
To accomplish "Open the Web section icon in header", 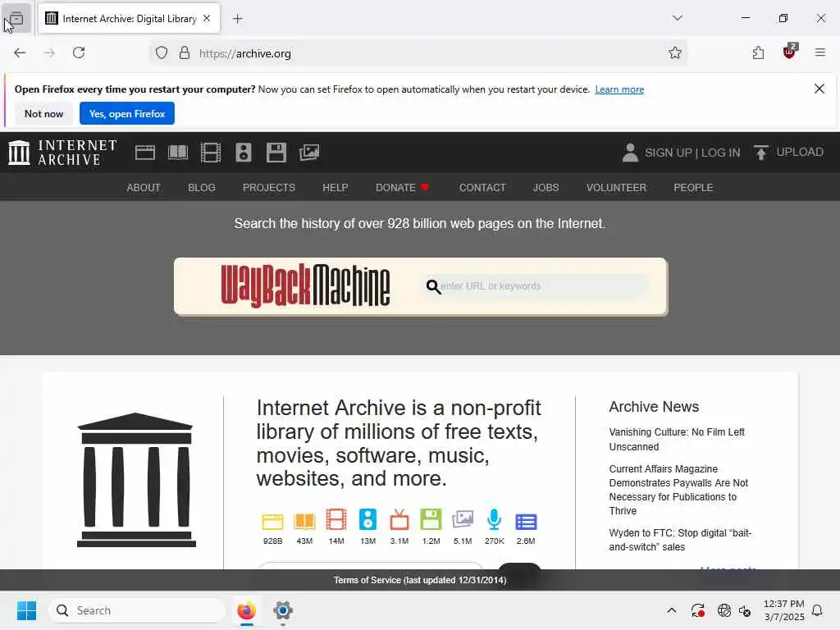I will pyautogui.click(x=144, y=153).
